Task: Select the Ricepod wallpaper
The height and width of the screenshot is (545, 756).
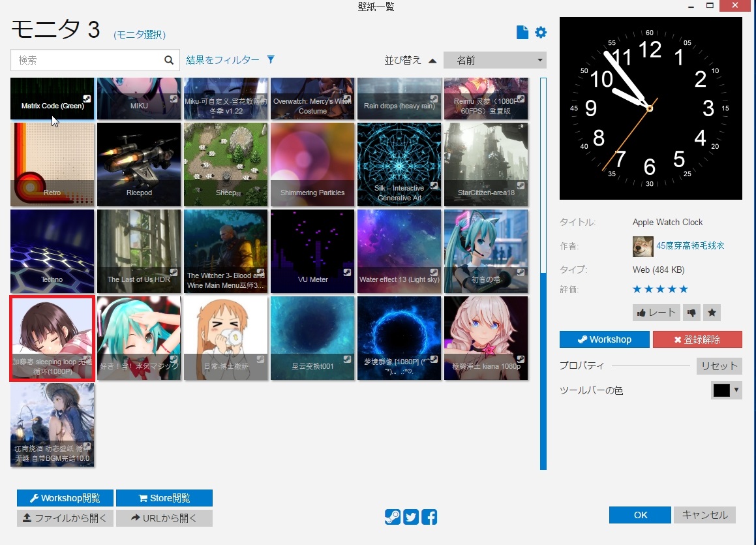Action: coord(139,164)
